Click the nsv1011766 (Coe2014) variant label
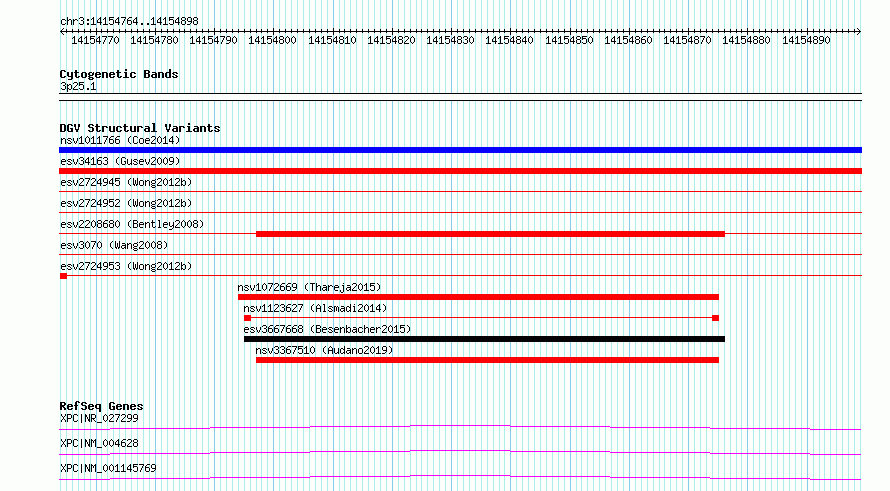The width and height of the screenshot is (890, 491). [x=120, y=140]
